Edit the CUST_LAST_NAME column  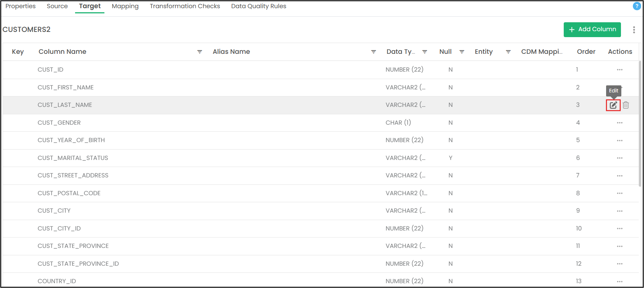pos(613,105)
